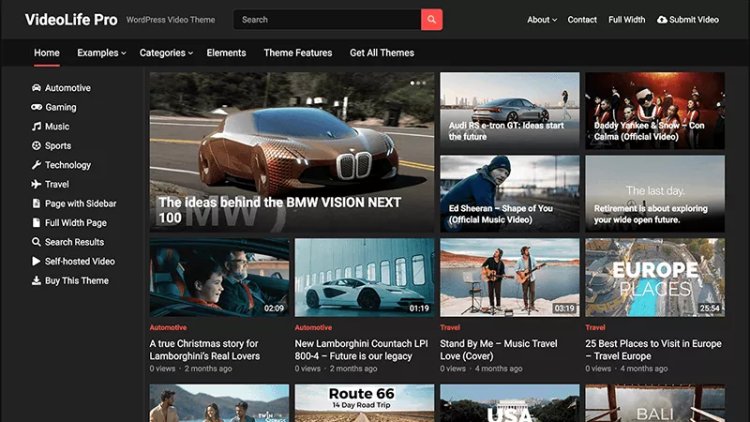Open the USA video thumbnail in bottom row
This screenshot has width=750, height=422.
coord(509,403)
